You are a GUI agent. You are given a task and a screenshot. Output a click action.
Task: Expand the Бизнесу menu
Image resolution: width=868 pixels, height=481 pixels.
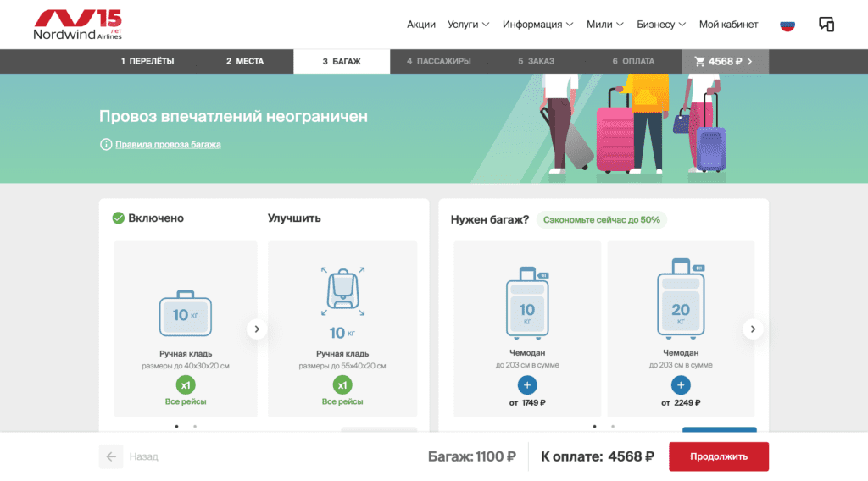click(x=661, y=25)
